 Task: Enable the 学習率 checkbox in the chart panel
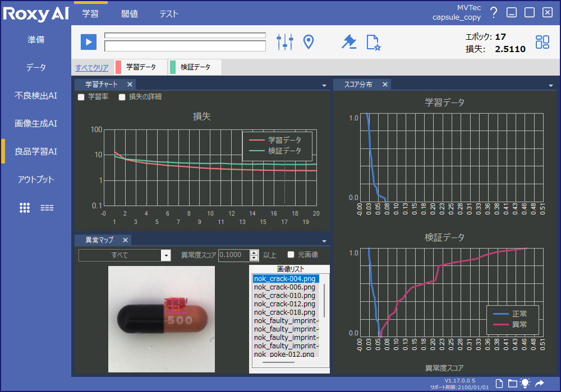tap(80, 97)
